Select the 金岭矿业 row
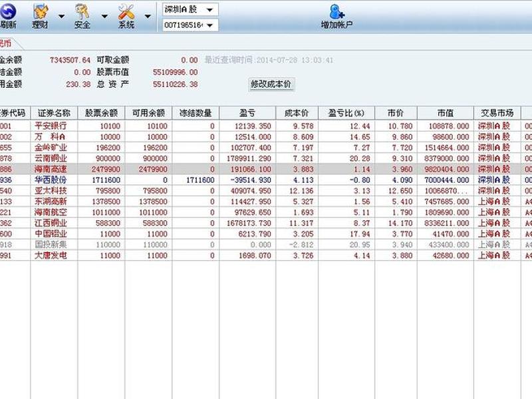 (266, 148)
